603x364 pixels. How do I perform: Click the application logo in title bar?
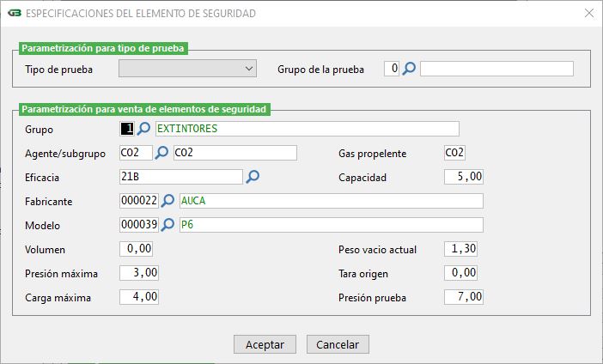[15, 14]
